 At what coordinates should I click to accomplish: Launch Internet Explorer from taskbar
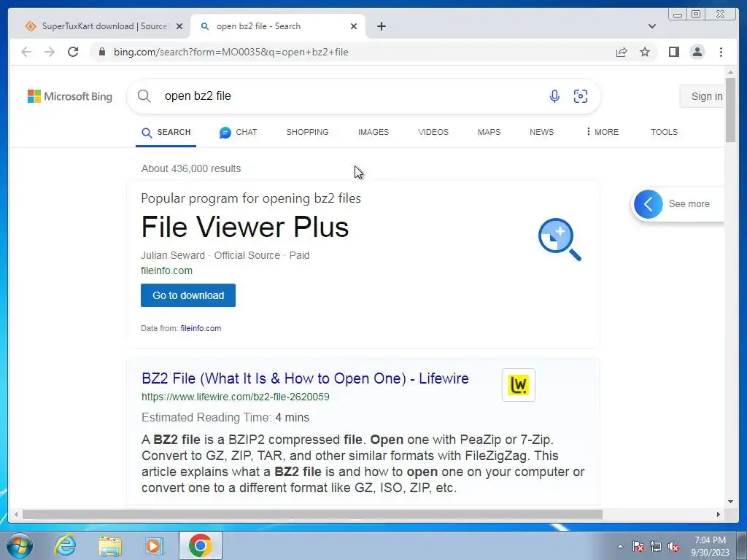[x=65, y=545]
